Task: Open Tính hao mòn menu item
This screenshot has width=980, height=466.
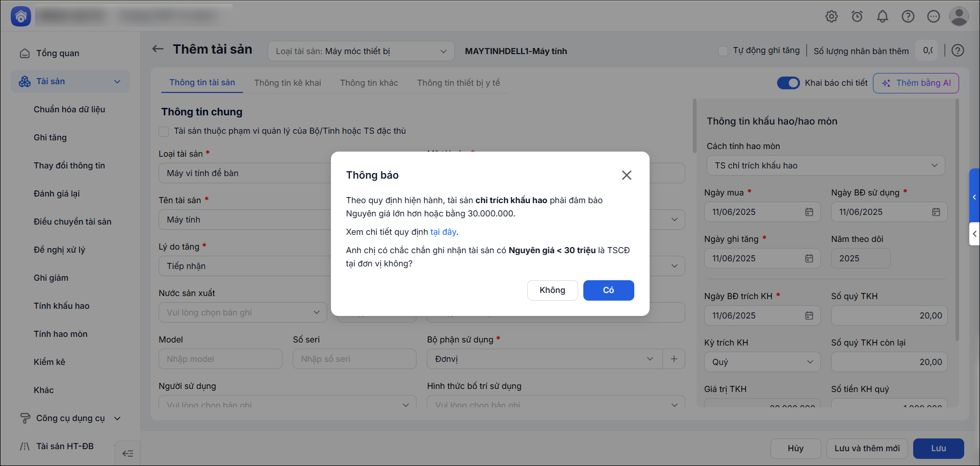Action: coord(61,334)
